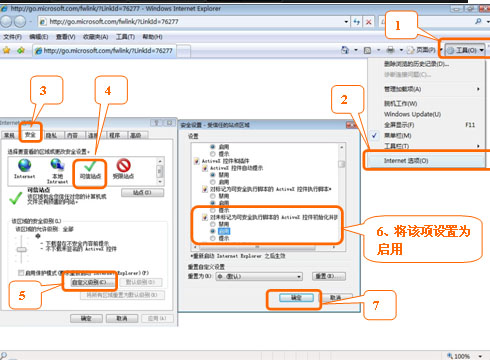Open the 文件(F) File menu
Screen dimensions: 490x360
coord(12,37)
